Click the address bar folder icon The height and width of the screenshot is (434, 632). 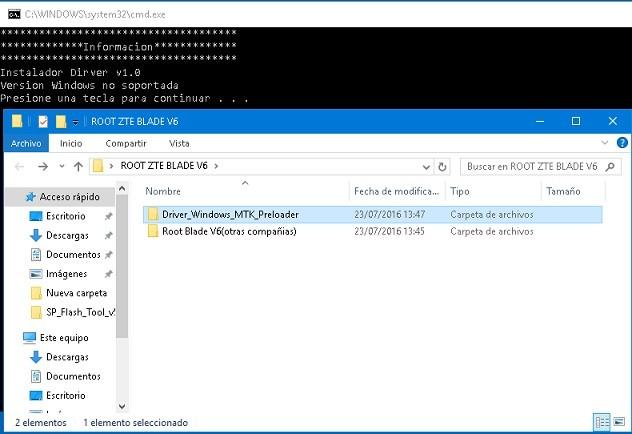click(98, 166)
